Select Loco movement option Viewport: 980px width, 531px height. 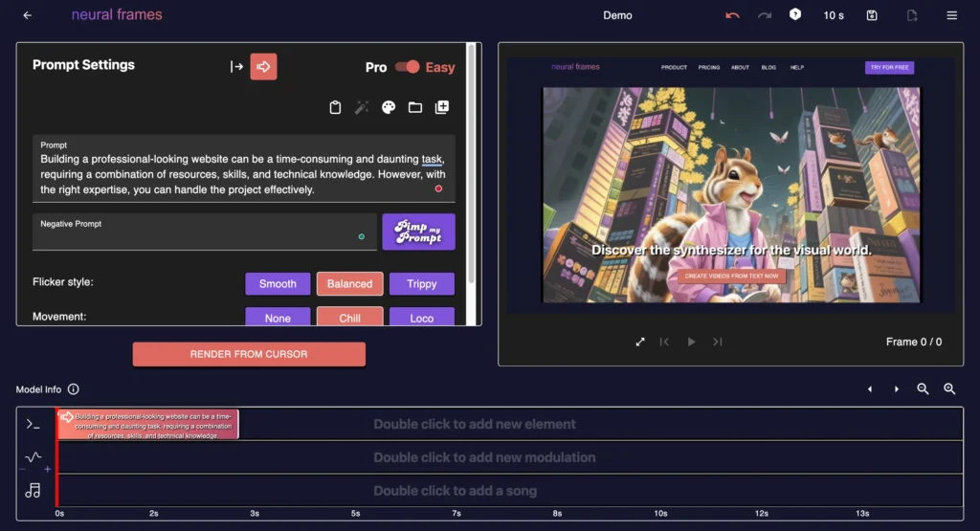422,317
